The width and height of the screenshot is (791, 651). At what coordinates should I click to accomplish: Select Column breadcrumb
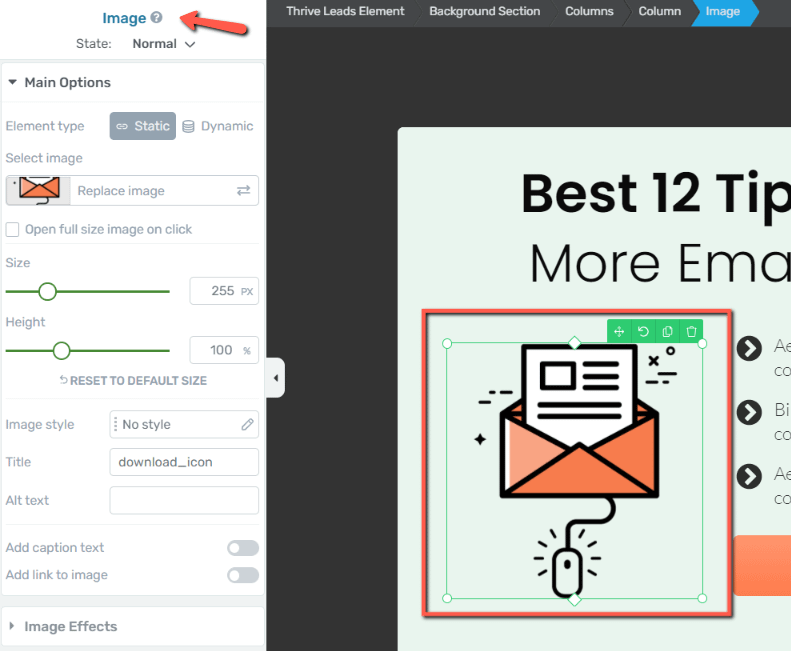pyautogui.click(x=659, y=11)
